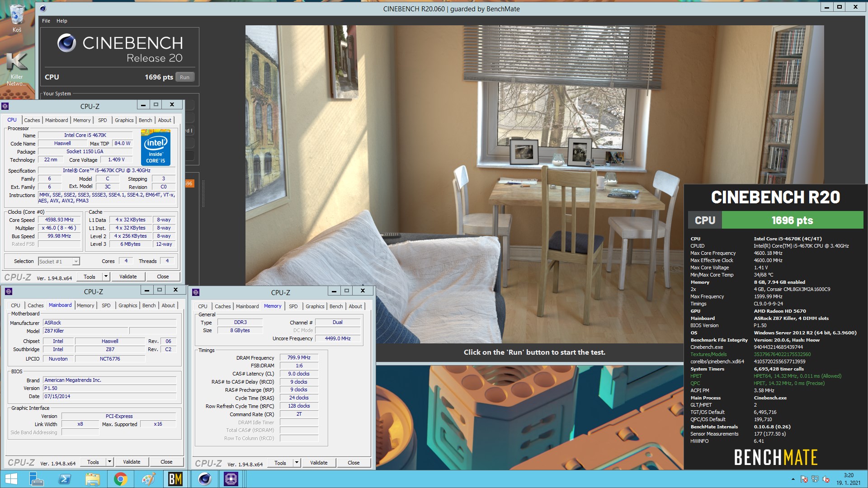Click the volume icon in the system tray
Viewport: 868px width, 488px height.
(826, 479)
